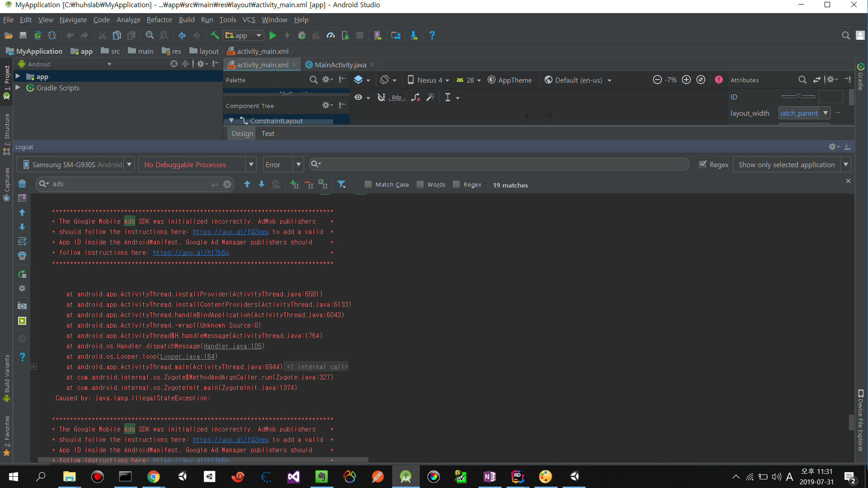Click the Infer Constraints magic wand icon

tap(431, 97)
